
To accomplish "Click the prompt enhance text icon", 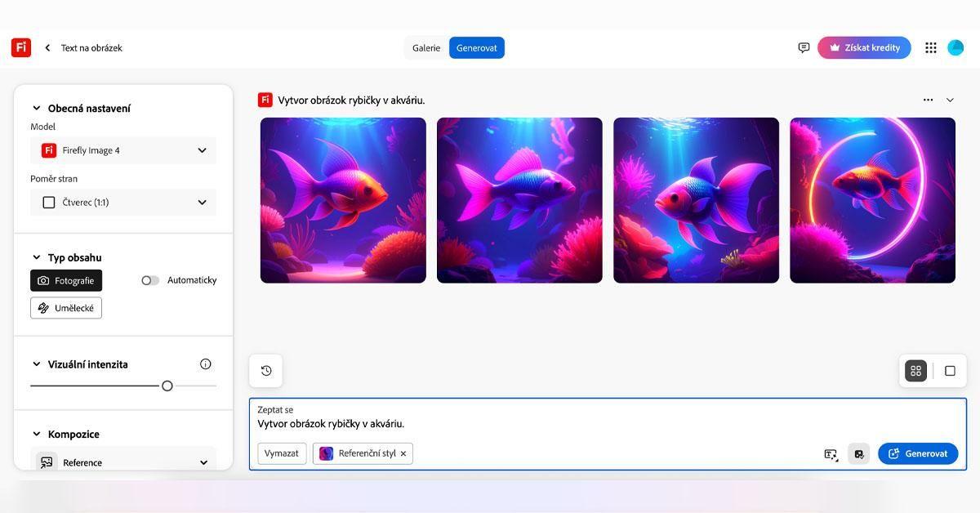I will [831, 454].
